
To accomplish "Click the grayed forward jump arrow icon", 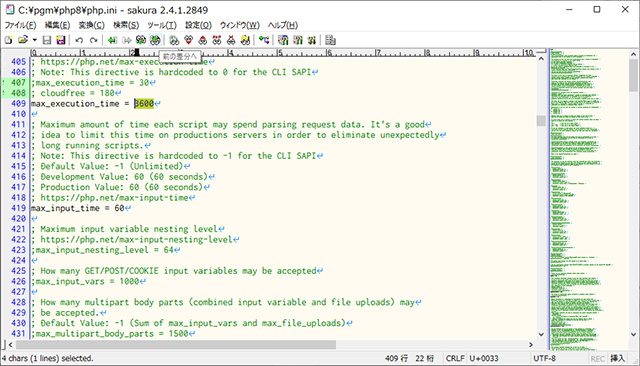I will tap(127, 40).
